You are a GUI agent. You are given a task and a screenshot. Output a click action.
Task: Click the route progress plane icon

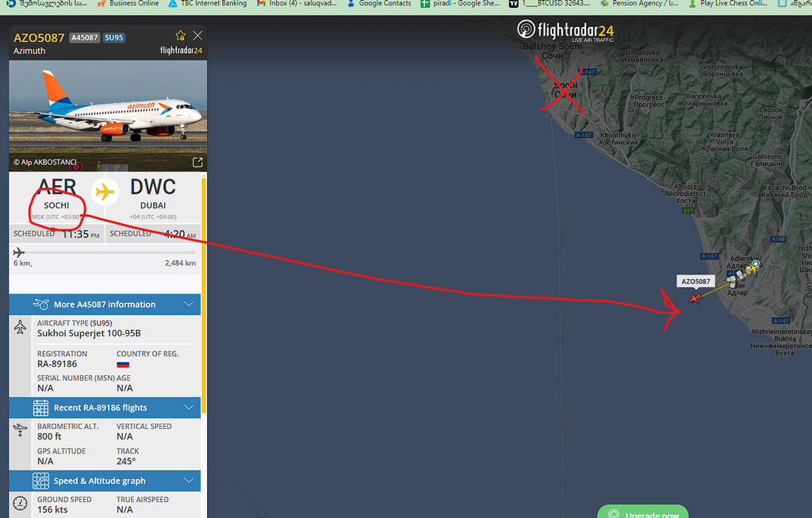coord(19,252)
